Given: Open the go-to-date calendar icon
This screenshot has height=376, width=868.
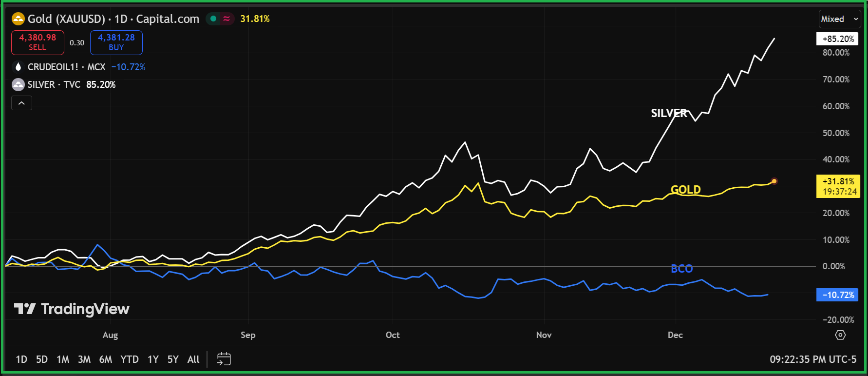Looking at the screenshot, I should coord(224,359).
